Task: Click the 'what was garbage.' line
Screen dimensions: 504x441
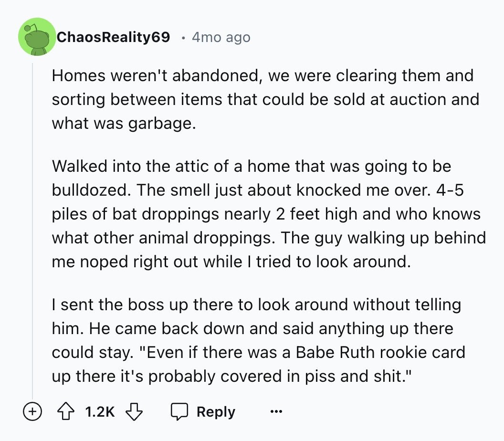Action: click(124, 123)
